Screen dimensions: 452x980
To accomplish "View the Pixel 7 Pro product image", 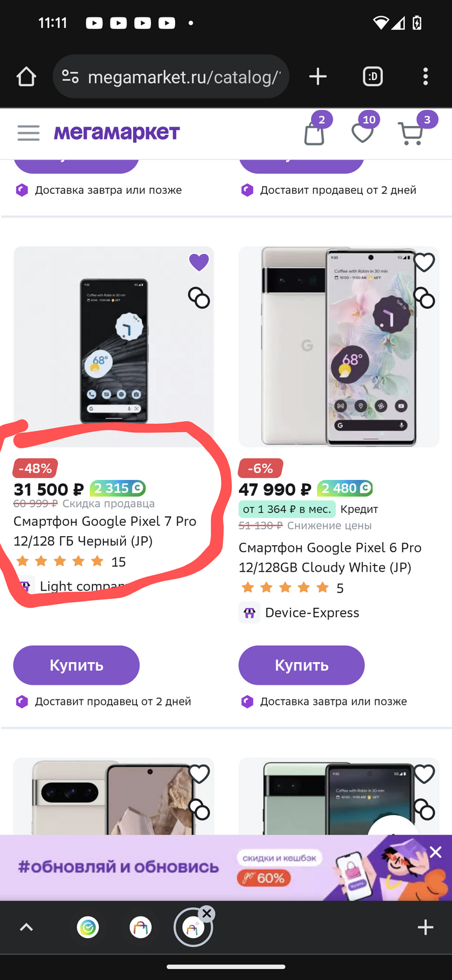I will [114, 349].
